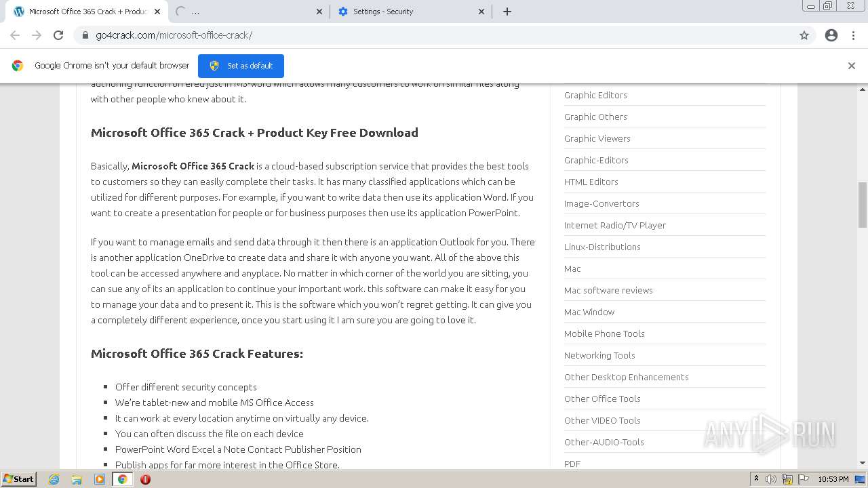Screen dimensions: 868x488
Task: Open the Graphic Others category
Action: coord(595,117)
